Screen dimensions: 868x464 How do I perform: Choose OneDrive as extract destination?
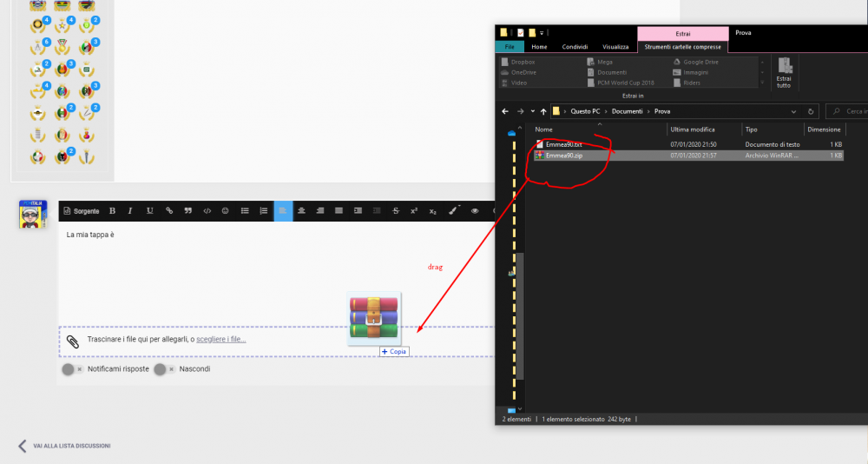[x=518, y=73]
